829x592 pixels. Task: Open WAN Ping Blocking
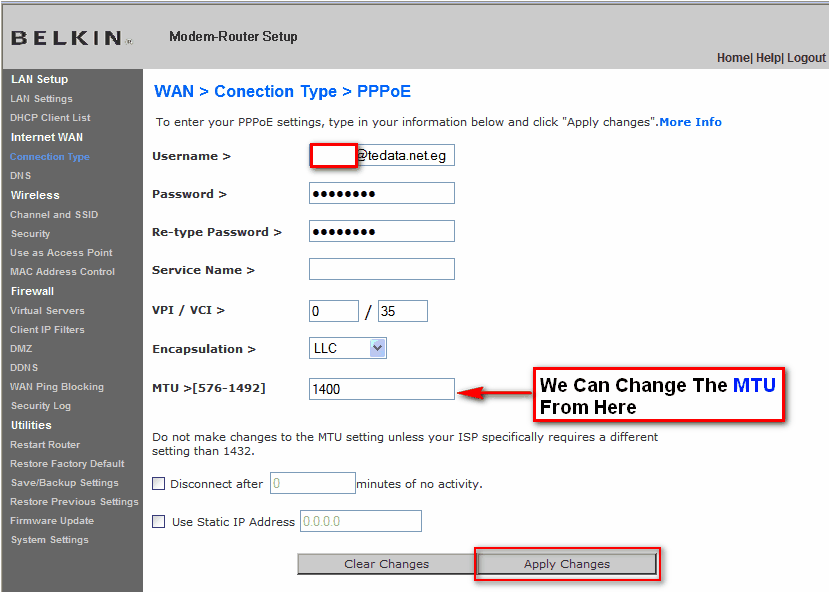[x=57, y=387]
